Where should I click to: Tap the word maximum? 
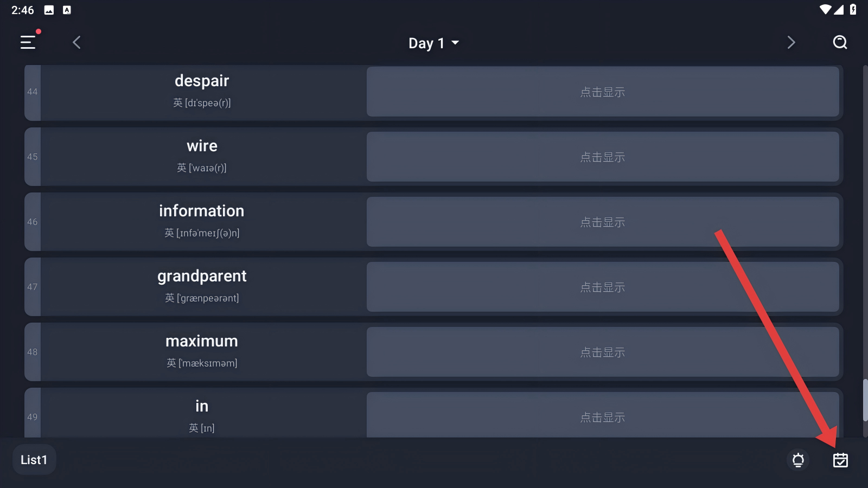[x=202, y=341]
